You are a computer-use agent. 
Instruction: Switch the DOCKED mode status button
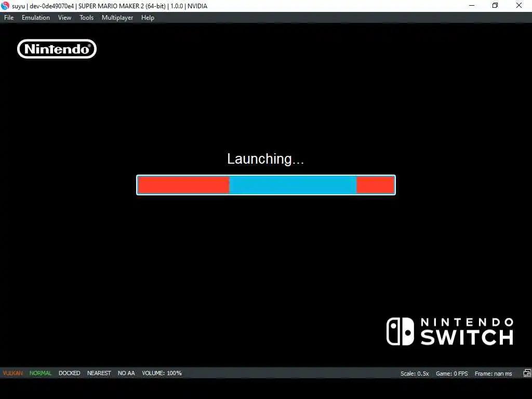click(x=69, y=373)
